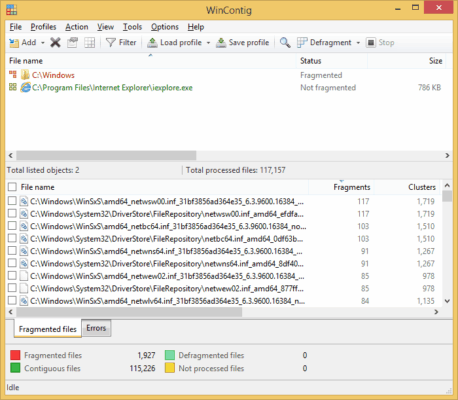Expand the Add button dropdown arrow
Viewport: 458px width, 400px height.
click(43, 43)
